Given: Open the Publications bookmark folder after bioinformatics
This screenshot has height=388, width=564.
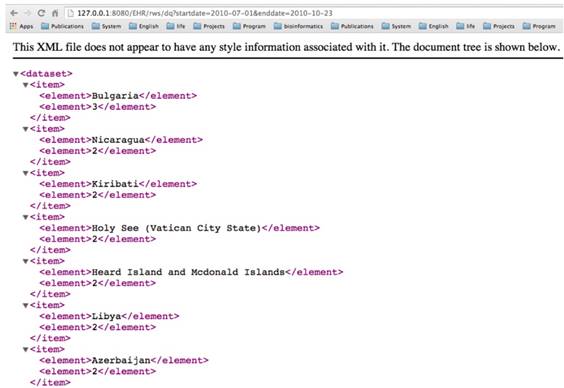Looking at the screenshot, I should [352, 26].
